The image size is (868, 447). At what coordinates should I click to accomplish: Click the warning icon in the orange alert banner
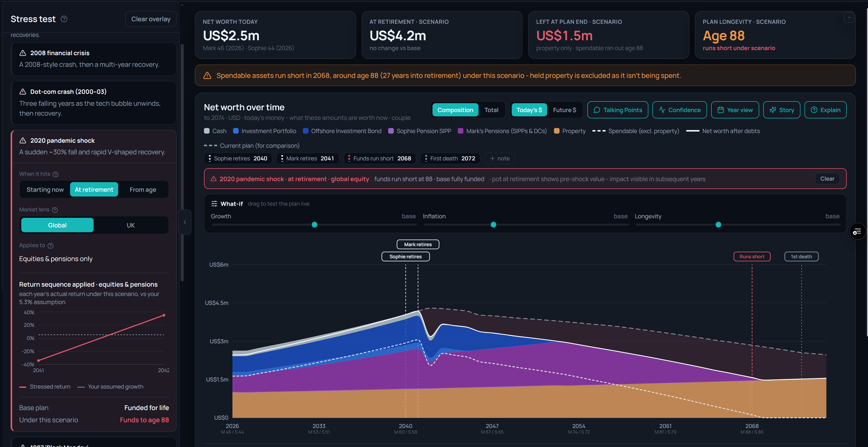point(207,75)
